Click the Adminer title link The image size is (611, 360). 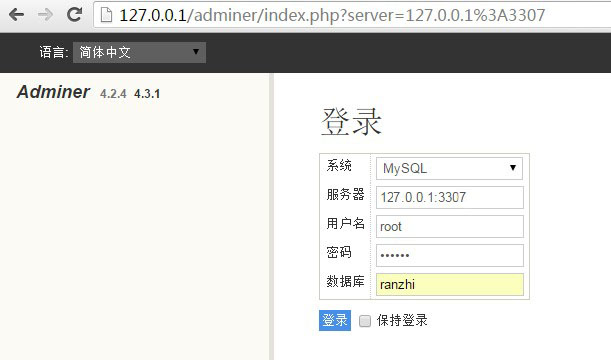[x=53, y=92]
